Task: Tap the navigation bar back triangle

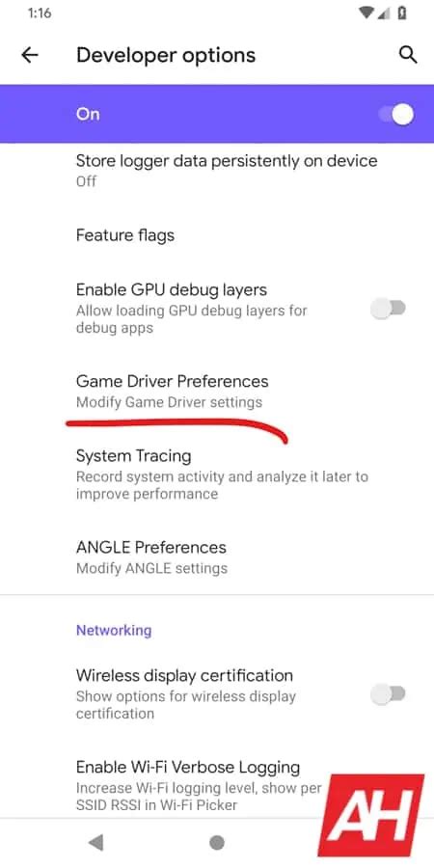Action: 95,843
